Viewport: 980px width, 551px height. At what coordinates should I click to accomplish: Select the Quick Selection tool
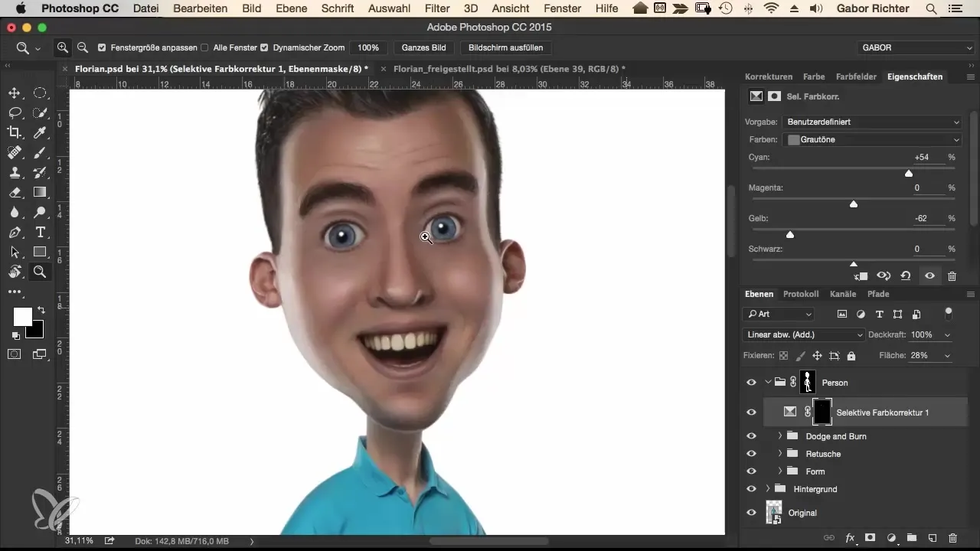pos(40,112)
